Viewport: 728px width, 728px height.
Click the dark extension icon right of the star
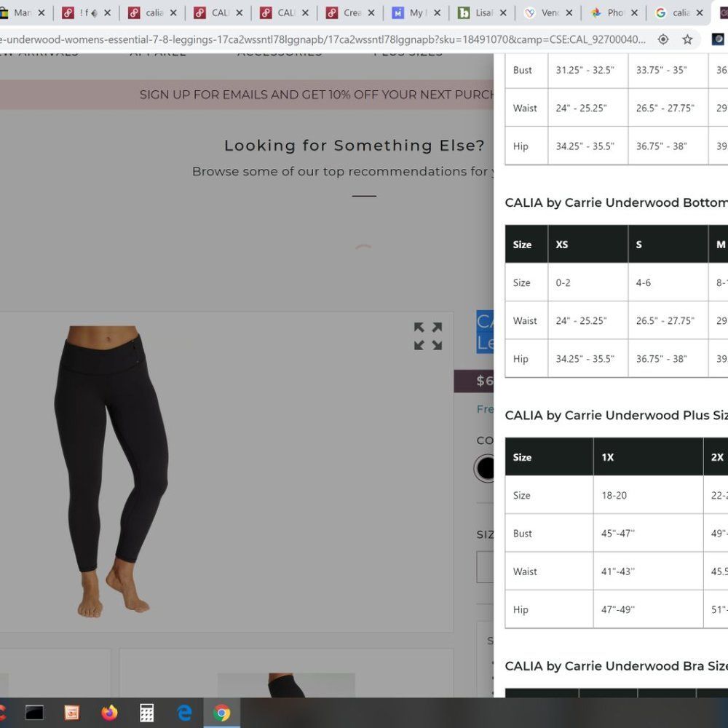click(x=719, y=39)
